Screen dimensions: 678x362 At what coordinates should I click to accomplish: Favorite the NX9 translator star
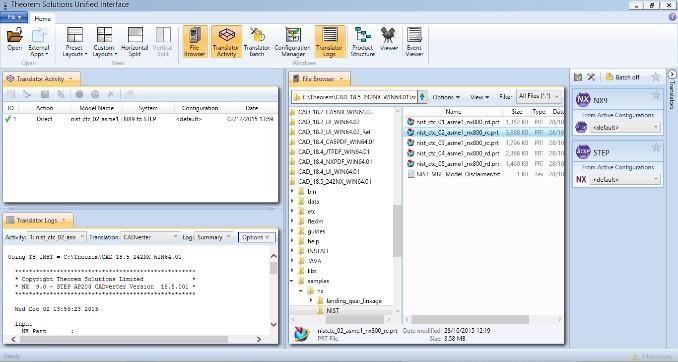656,95
